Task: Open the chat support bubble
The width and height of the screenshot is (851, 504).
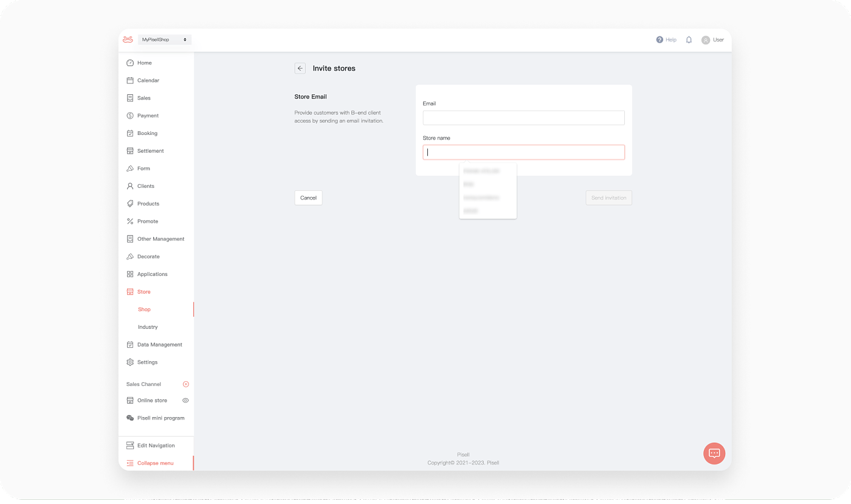Action: [x=714, y=453]
